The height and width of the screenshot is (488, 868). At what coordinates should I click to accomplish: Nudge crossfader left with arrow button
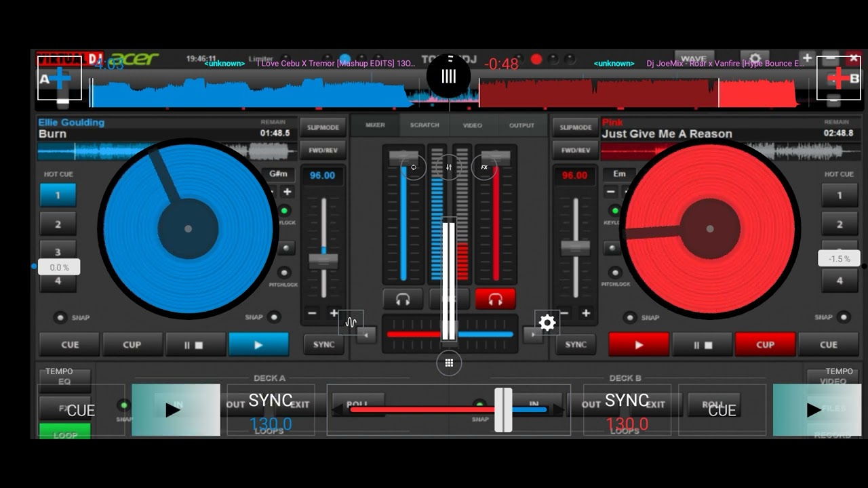pyautogui.click(x=367, y=334)
